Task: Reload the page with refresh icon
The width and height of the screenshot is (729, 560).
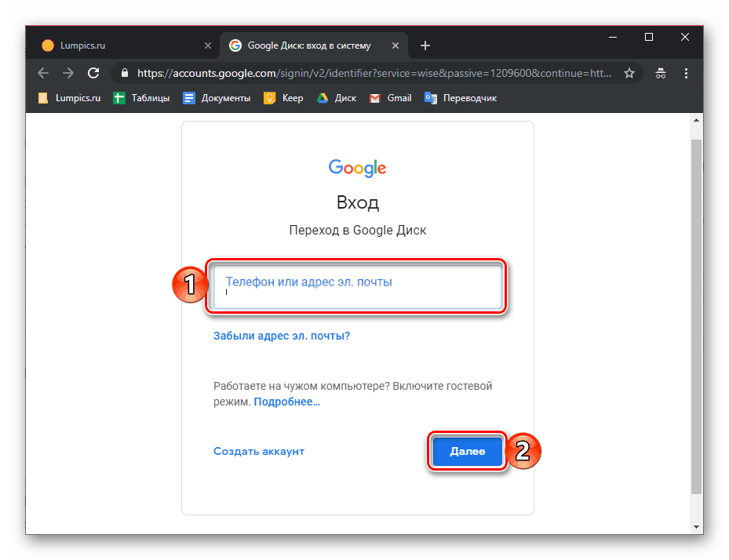Action: (93, 73)
